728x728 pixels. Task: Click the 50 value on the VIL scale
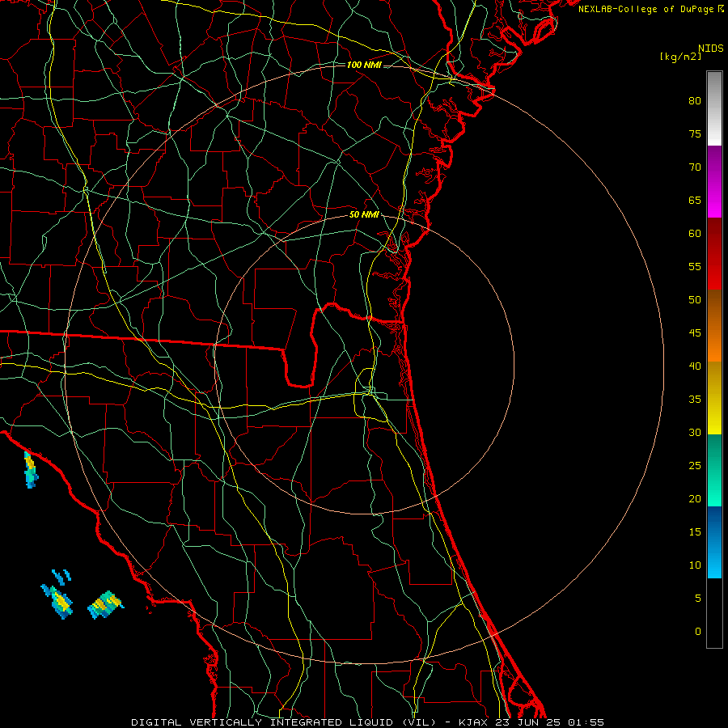pos(695,299)
